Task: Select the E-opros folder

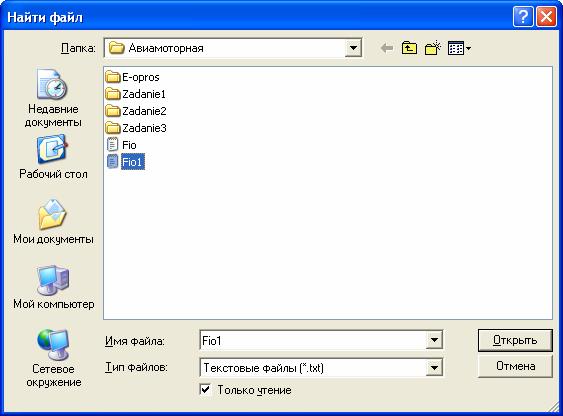Action: click(133, 77)
